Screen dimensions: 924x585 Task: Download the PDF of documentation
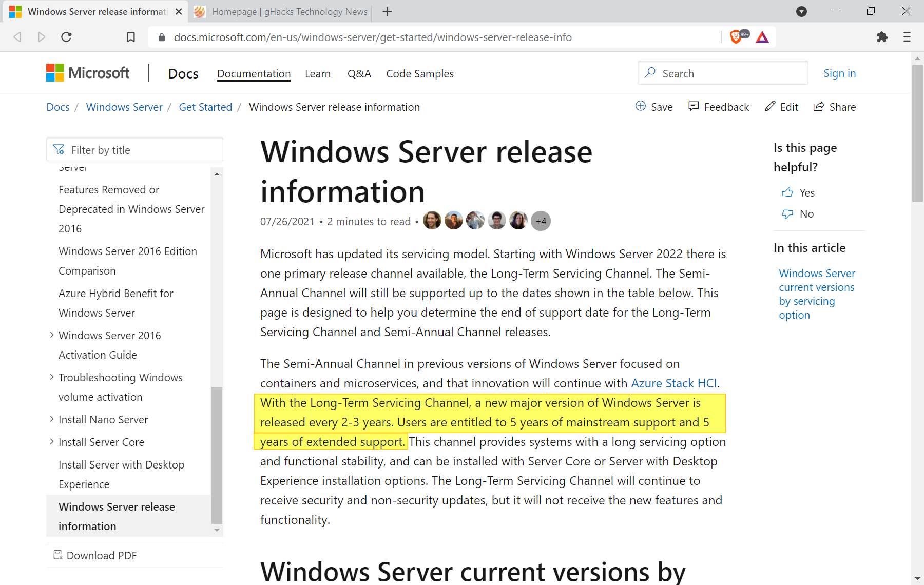(95, 555)
